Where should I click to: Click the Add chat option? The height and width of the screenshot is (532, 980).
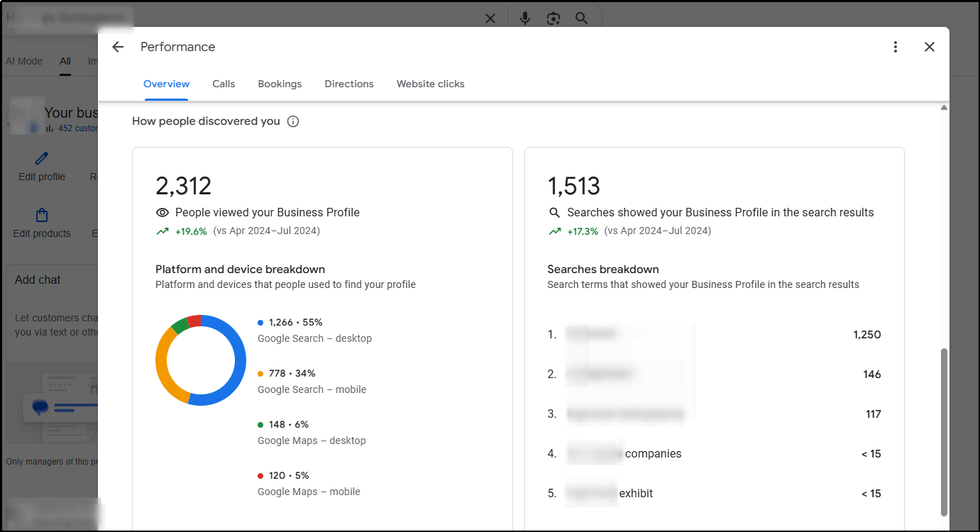[x=37, y=279]
